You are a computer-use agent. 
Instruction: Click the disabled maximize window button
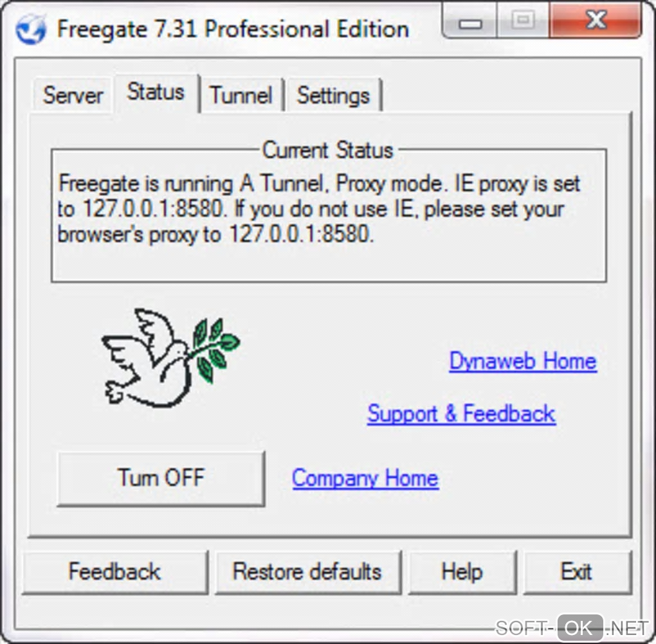pos(523,21)
